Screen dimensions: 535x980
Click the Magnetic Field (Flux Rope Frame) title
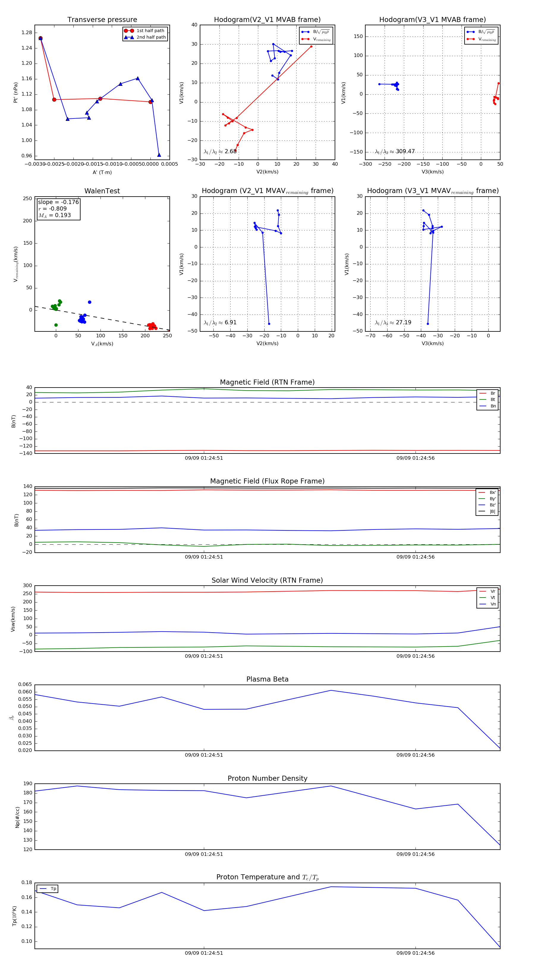pyautogui.click(x=267, y=481)
